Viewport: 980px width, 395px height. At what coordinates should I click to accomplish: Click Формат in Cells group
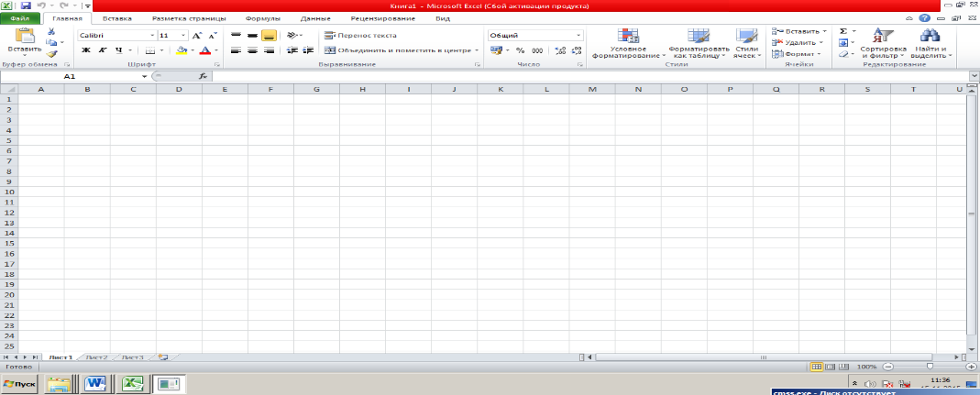(797, 54)
